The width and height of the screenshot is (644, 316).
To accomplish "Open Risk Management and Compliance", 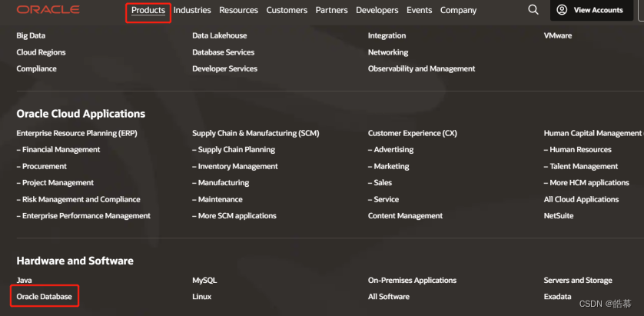I will (78, 199).
